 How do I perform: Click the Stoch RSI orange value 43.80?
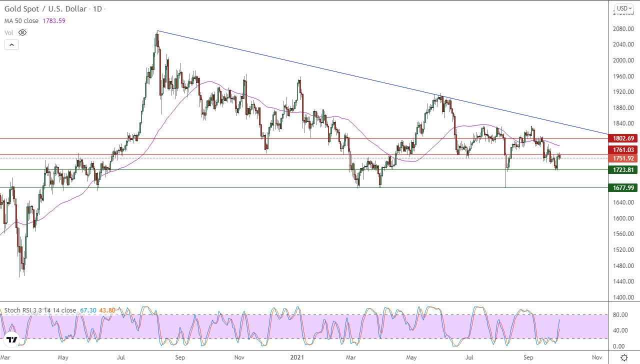(x=107, y=310)
